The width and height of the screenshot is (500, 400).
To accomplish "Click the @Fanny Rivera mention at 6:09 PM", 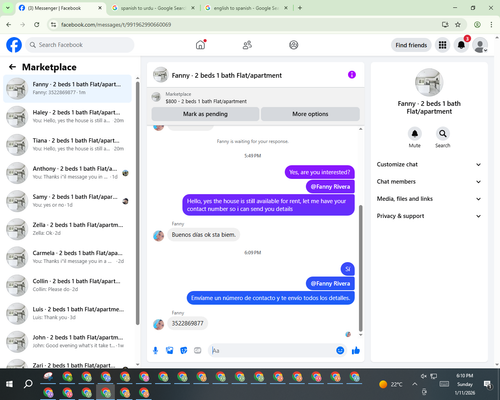I will 330,284.
